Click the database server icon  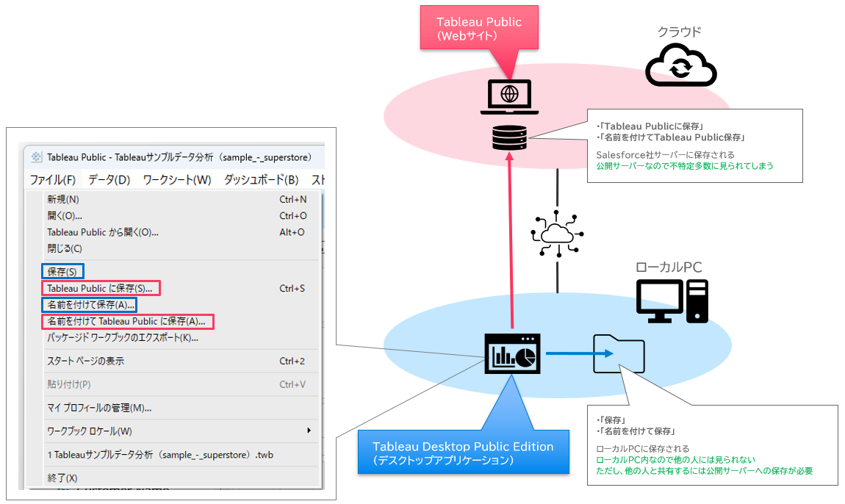pos(509,137)
